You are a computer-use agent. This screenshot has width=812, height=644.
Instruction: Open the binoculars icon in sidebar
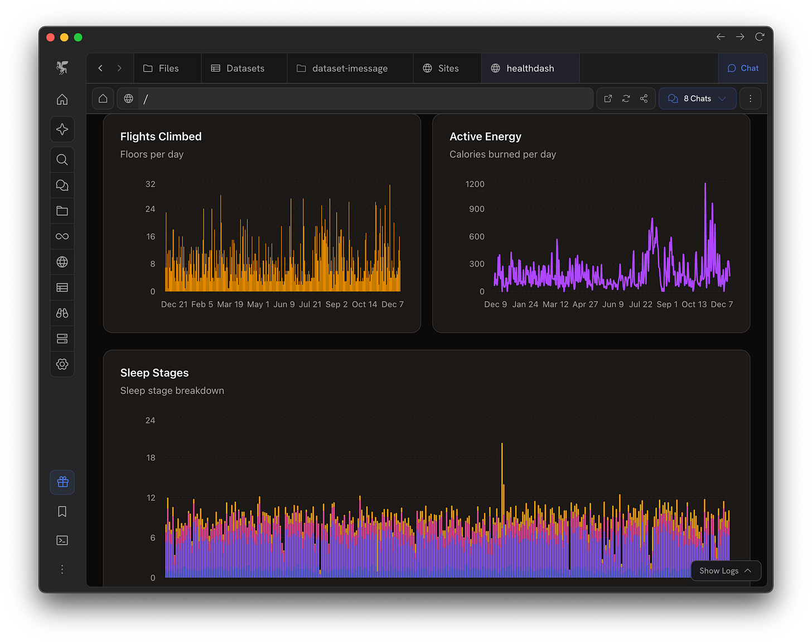[x=62, y=313]
